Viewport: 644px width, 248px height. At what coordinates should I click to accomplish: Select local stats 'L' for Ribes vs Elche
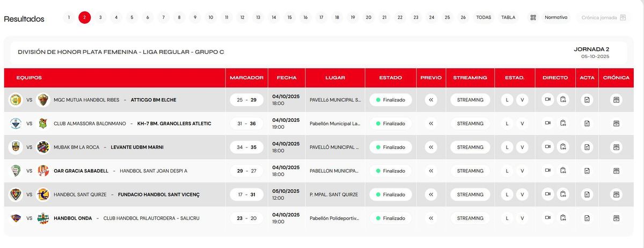[507, 100]
